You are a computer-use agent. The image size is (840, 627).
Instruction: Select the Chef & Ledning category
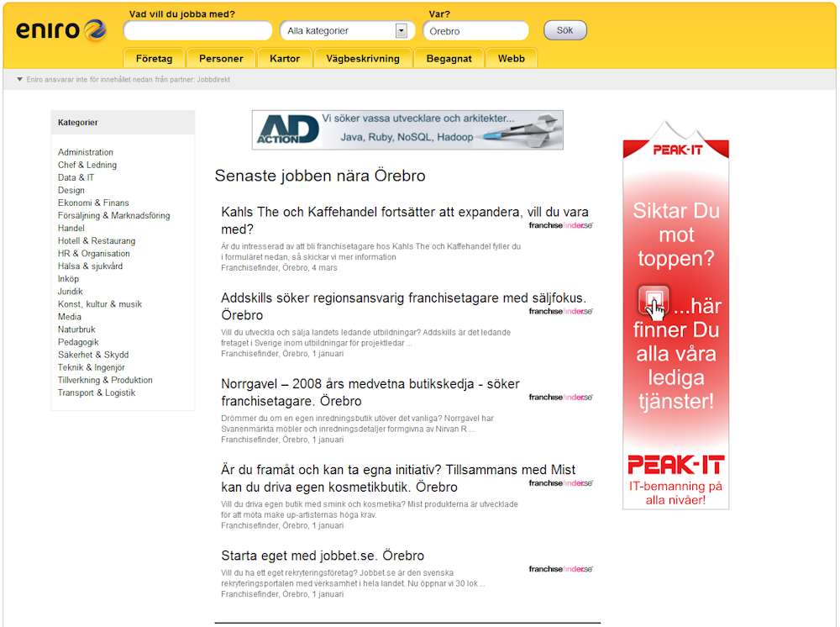pyautogui.click(x=87, y=165)
